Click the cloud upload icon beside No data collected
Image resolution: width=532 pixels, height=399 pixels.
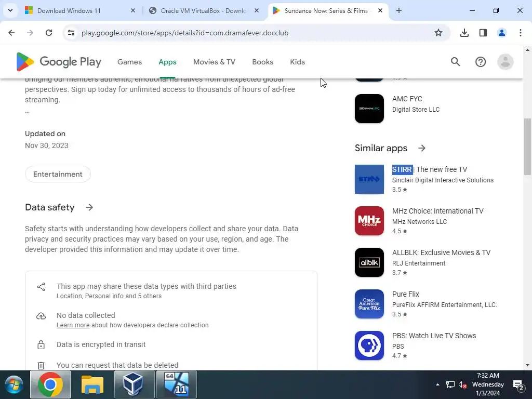coord(41,316)
